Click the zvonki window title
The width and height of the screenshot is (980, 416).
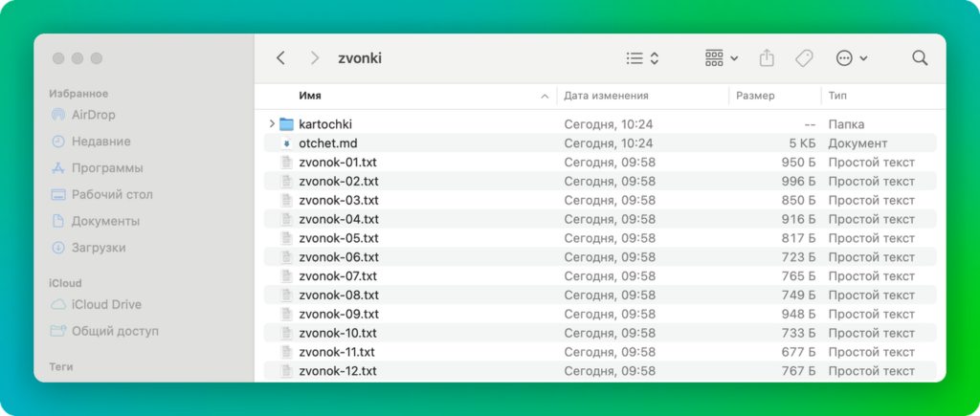(360, 58)
